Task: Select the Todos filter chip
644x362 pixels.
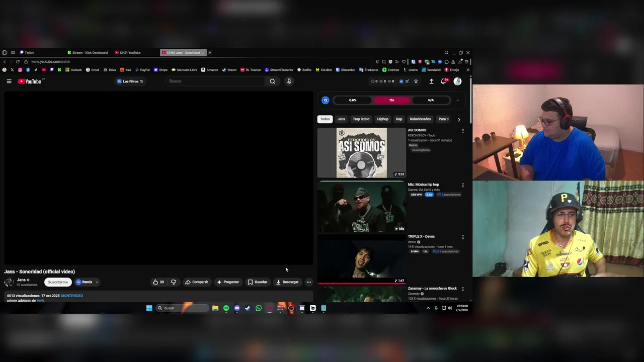Action: coord(325,119)
